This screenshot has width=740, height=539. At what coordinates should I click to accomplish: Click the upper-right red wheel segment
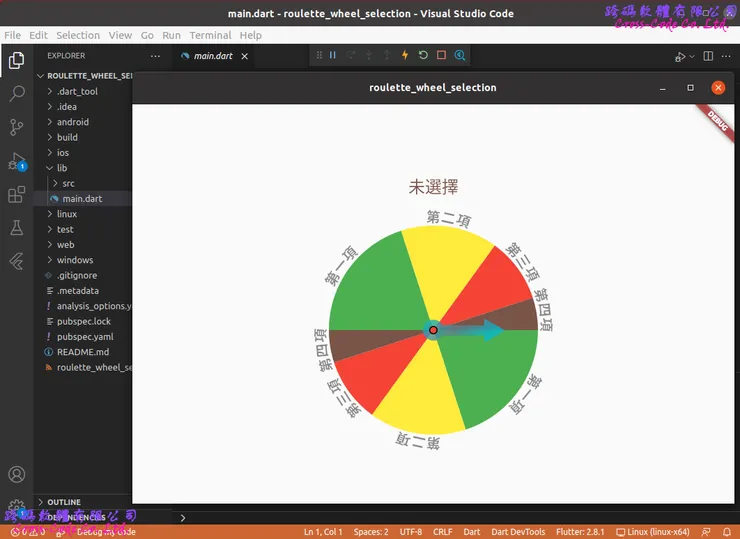coord(493,283)
